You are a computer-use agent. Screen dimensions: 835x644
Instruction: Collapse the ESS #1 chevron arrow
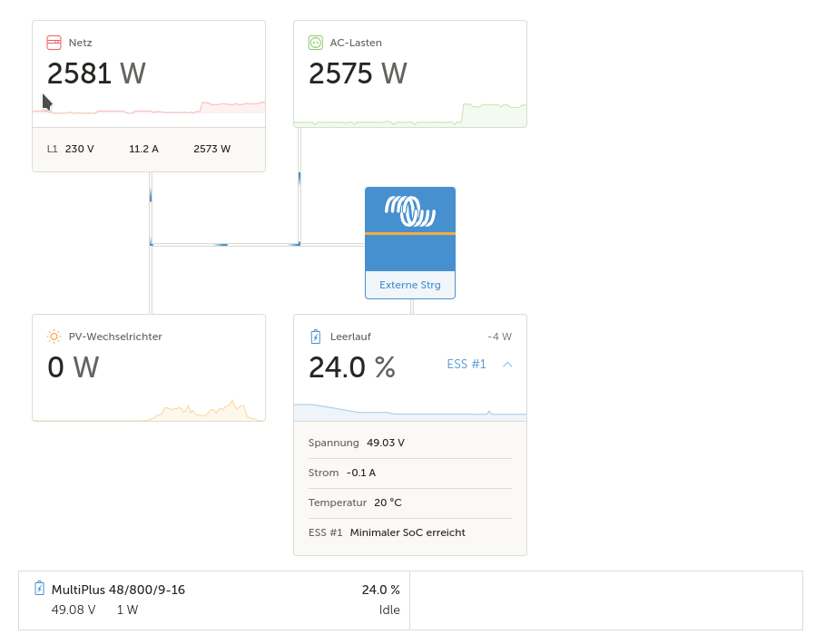[x=507, y=364]
